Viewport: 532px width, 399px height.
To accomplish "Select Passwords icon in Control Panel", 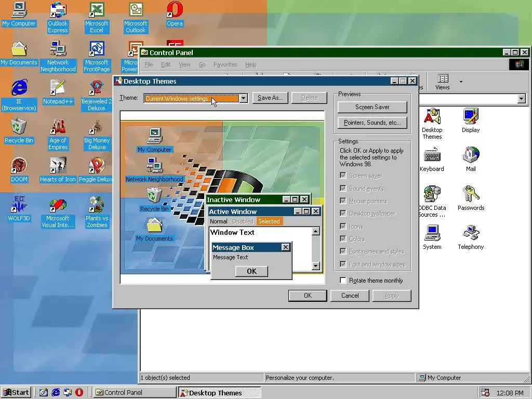I will pos(471,198).
